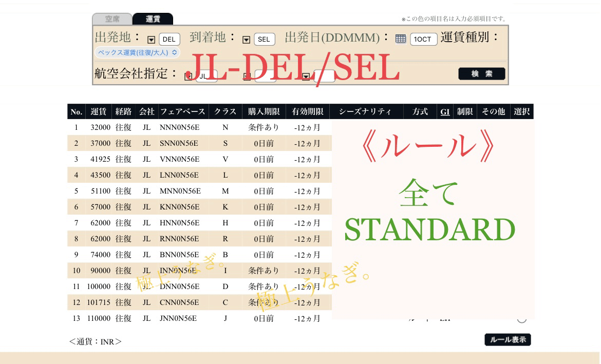Focus the first airline field containing JL
601x364 pixels.
pyautogui.click(x=206, y=76)
